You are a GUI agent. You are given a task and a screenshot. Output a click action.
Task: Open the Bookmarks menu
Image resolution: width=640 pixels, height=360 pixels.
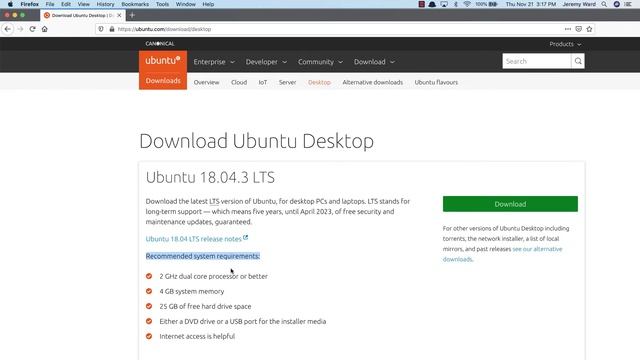pos(135,4)
